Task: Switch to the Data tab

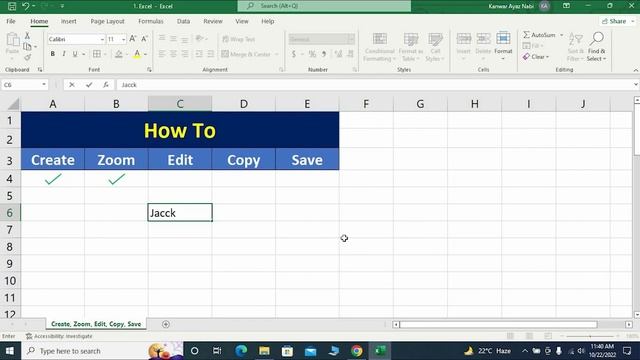Action: [x=183, y=21]
